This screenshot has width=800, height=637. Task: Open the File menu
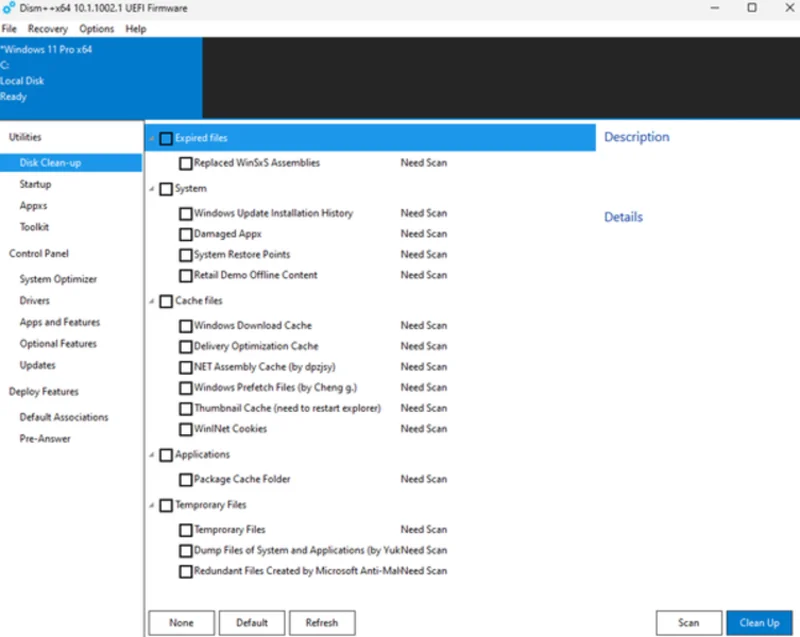pyautogui.click(x=9, y=29)
